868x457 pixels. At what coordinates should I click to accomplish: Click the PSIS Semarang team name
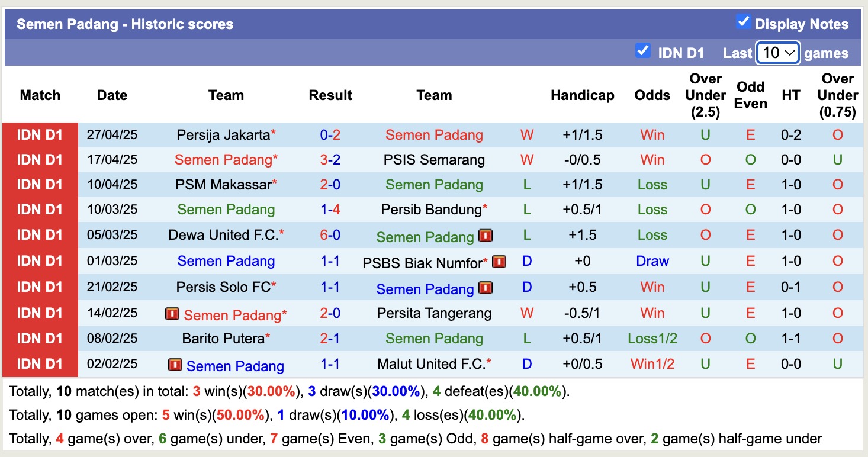click(x=434, y=159)
